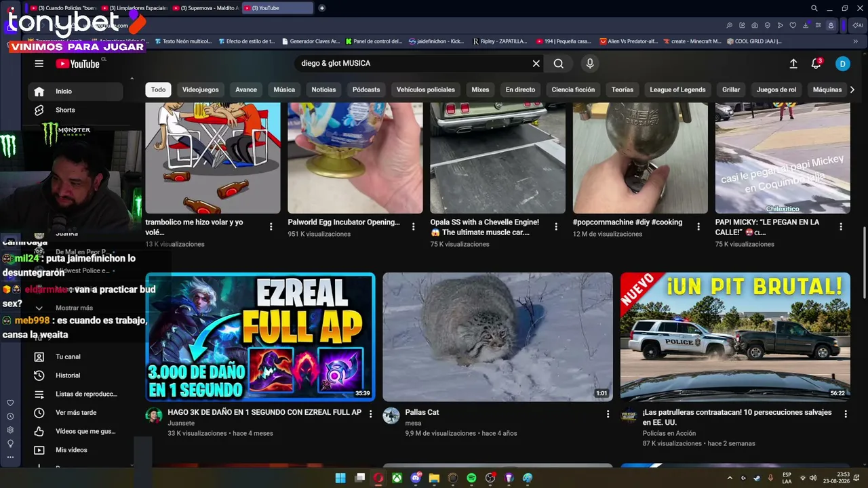This screenshot has width=868, height=488.
Task: Show hidden system tray icons
Action: point(730,478)
